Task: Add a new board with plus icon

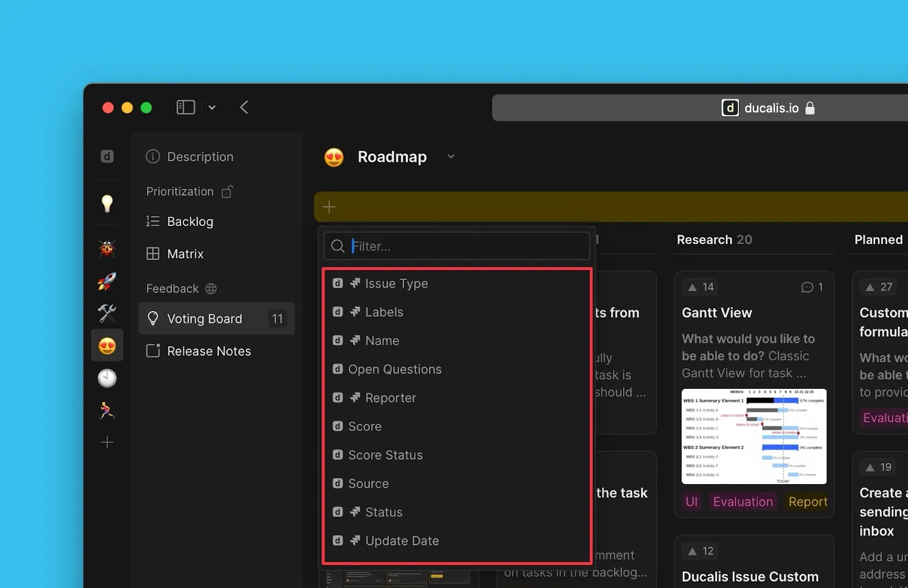Action: pyautogui.click(x=107, y=443)
